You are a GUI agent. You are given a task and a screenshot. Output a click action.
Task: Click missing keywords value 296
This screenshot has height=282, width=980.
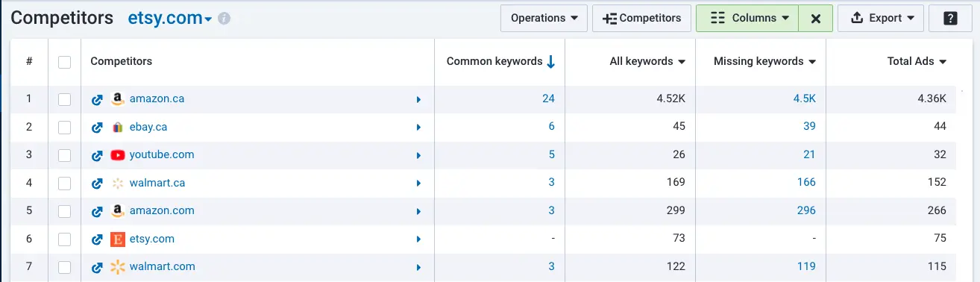pyautogui.click(x=806, y=210)
